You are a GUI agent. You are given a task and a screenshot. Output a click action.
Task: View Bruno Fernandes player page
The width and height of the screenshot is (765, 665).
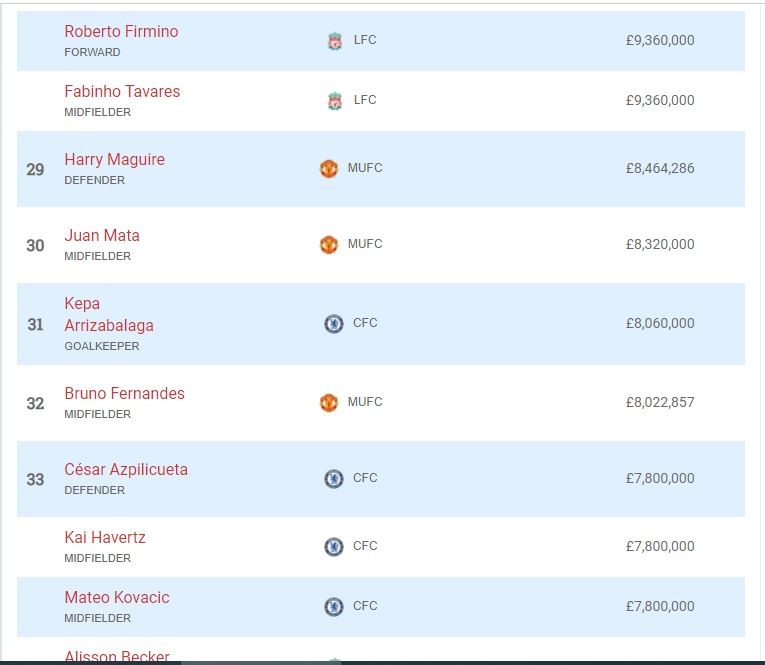124,394
